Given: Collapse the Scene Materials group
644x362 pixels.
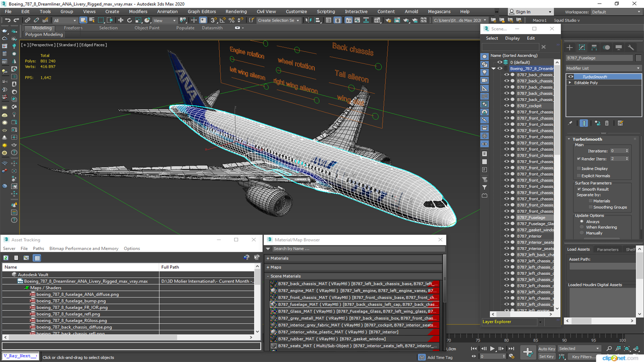Looking at the screenshot, I should click(268, 276).
